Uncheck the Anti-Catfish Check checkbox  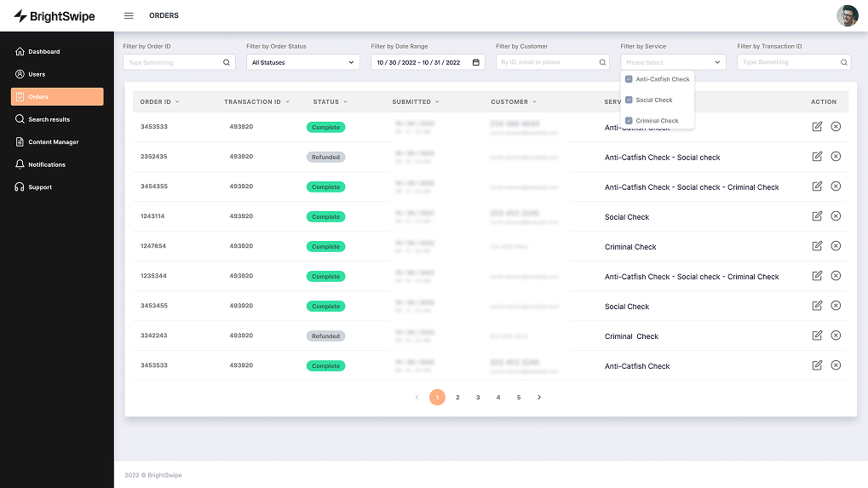[629, 79]
